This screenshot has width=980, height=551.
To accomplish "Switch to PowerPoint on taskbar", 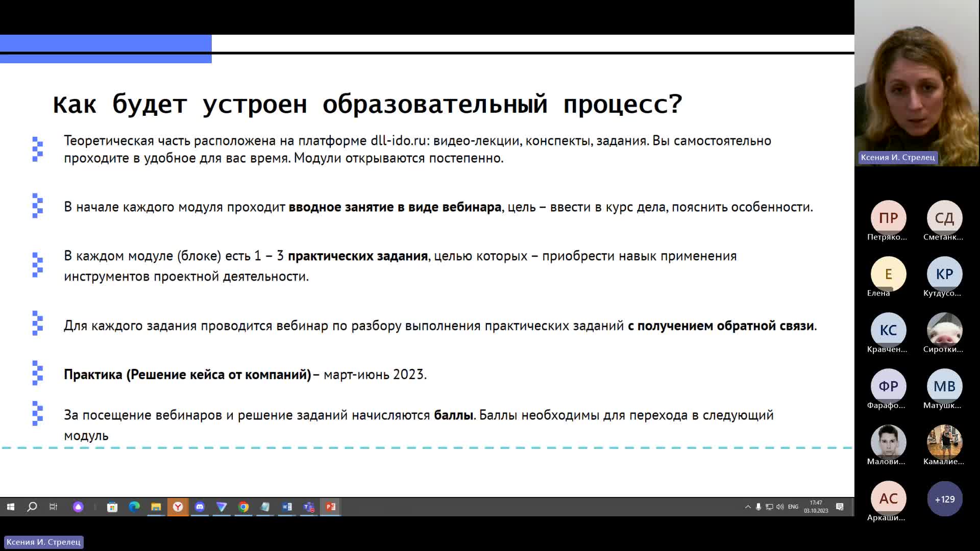I will [331, 507].
